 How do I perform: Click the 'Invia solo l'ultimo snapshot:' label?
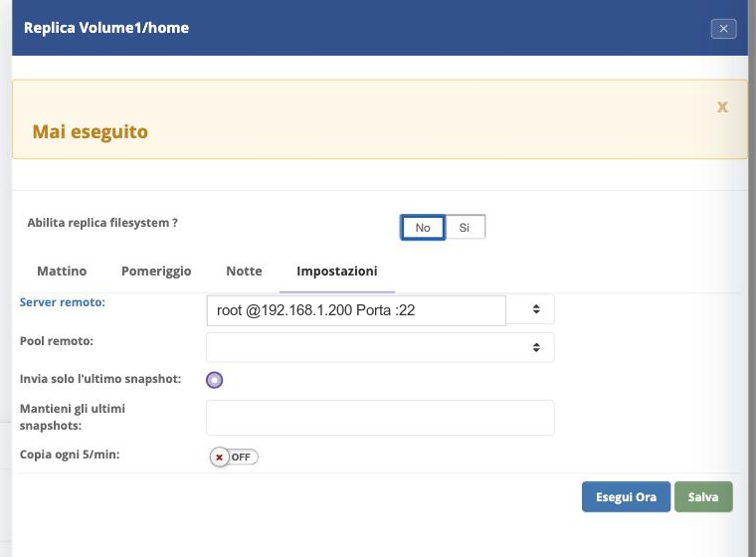click(x=100, y=379)
